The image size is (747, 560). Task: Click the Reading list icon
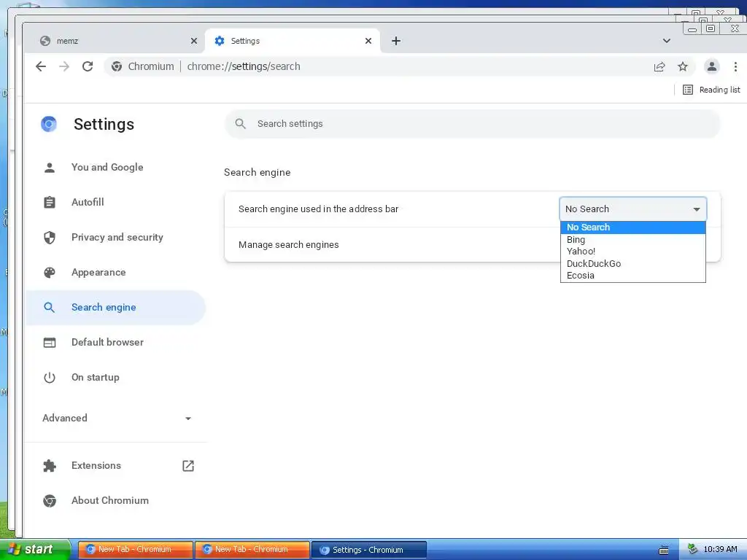(688, 90)
